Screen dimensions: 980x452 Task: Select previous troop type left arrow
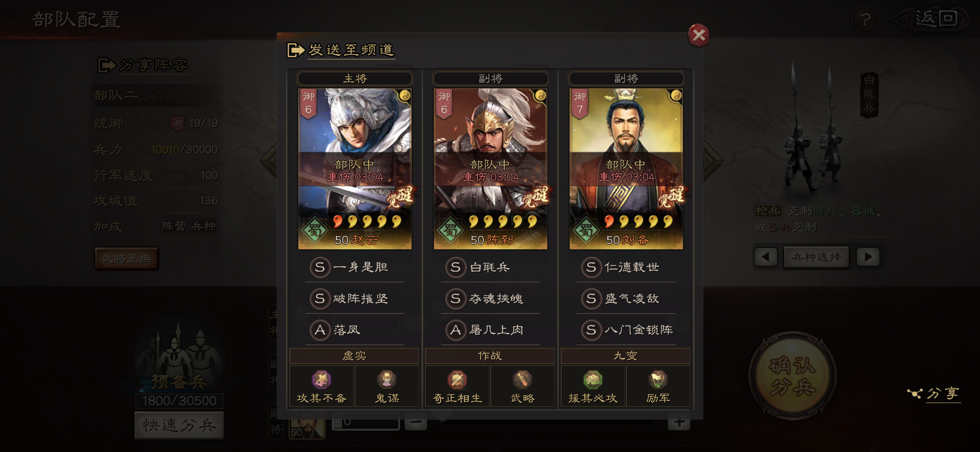pyautogui.click(x=766, y=257)
